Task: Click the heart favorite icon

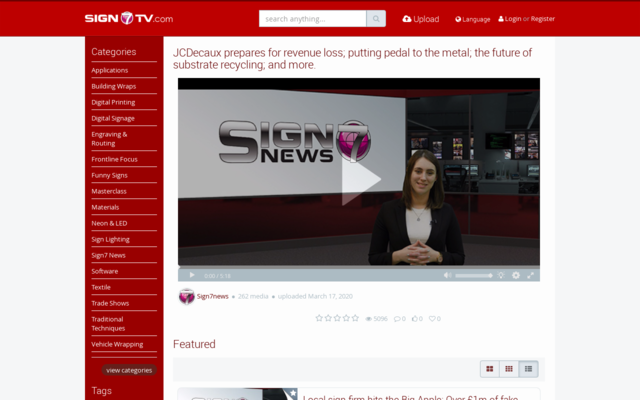Action: tap(432, 319)
